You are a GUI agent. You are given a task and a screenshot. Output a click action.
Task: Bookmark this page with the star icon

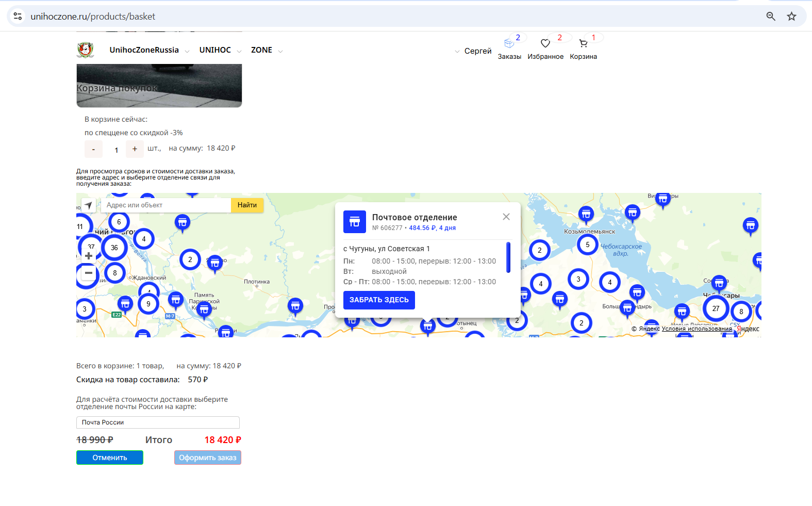(x=792, y=16)
